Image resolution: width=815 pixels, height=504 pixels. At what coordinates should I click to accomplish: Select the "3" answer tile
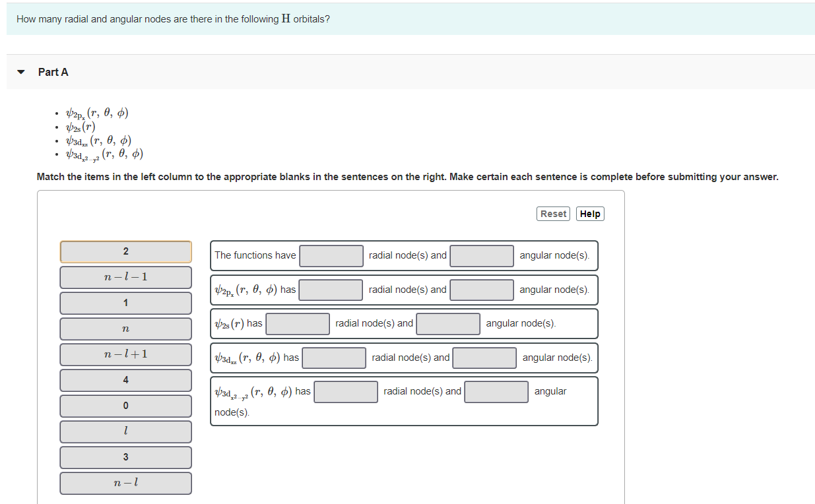click(x=125, y=457)
